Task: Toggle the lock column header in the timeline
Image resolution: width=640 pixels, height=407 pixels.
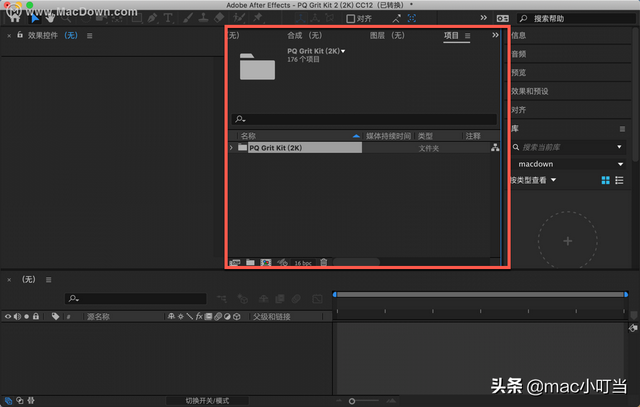Action: click(36, 316)
